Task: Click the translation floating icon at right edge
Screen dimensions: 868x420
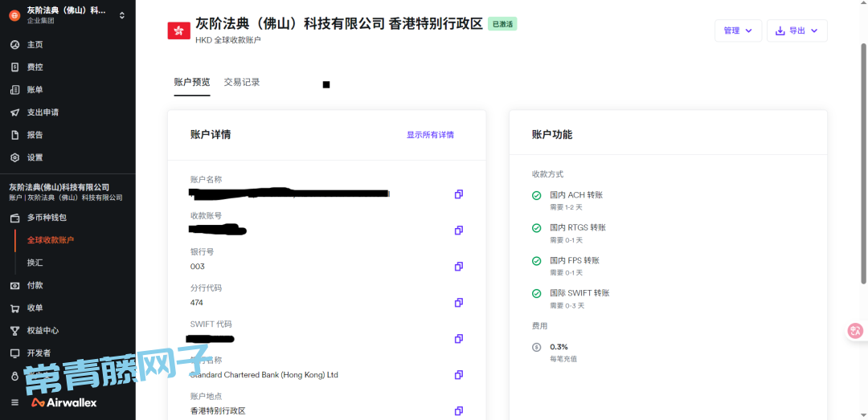Action: pos(856,331)
